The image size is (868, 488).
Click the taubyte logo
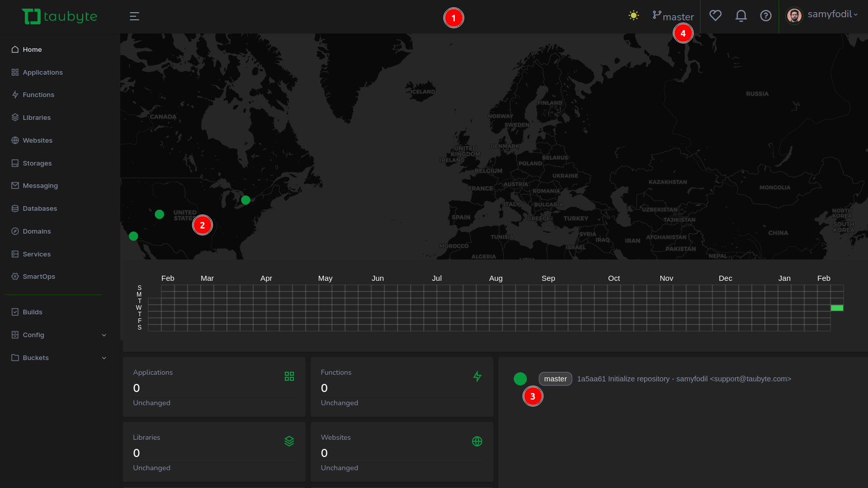pyautogui.click(x=60, y=16)
